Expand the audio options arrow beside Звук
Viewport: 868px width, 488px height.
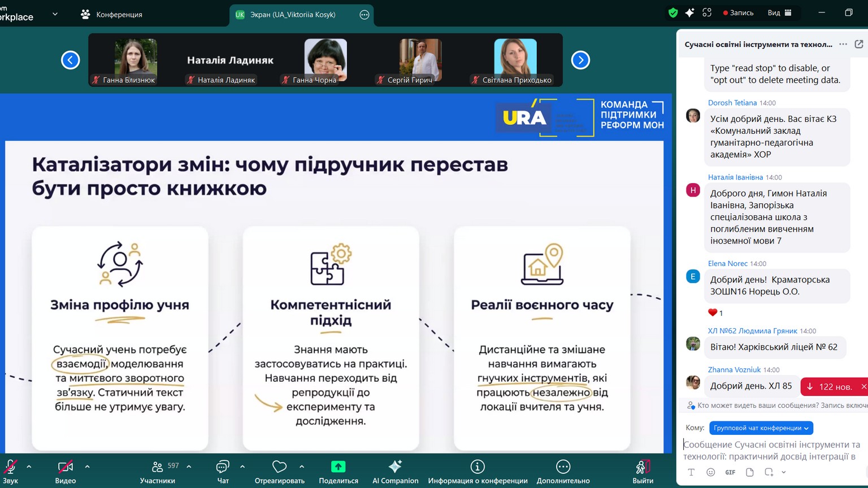pos(29,467)
